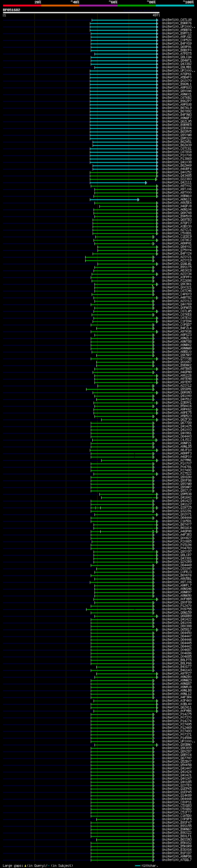This screenshot has height=868, width=197.
Task: Click the green ~80% identity legend segment
Action: click(x=137, y=6)
